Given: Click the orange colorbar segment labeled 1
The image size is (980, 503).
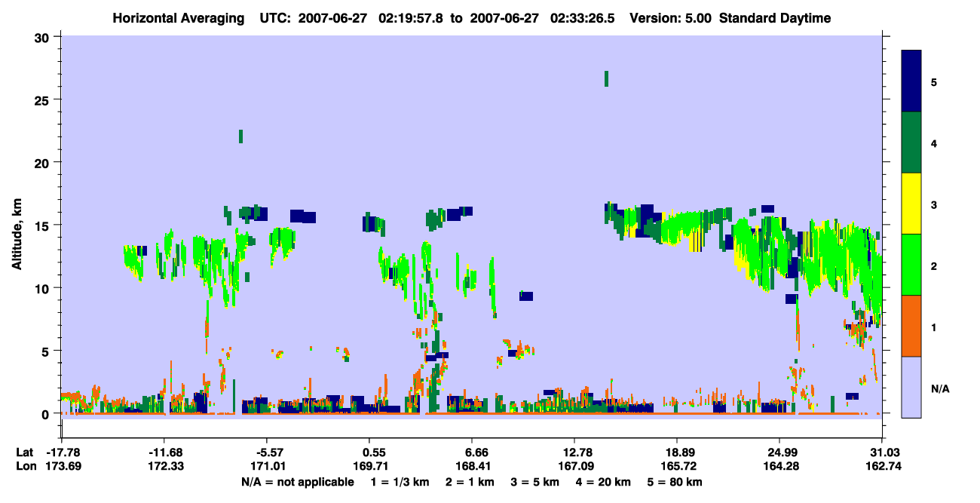Looking at the screenshot, I should [911, 326].
